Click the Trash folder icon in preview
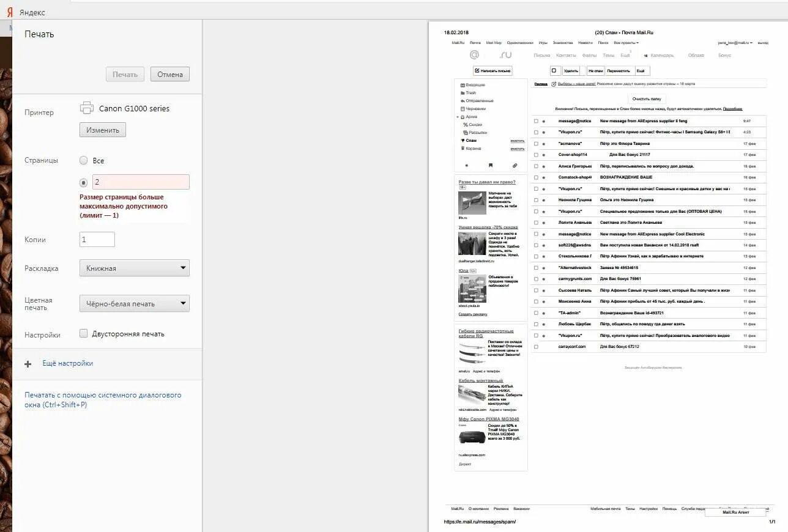 pos(463,93)
